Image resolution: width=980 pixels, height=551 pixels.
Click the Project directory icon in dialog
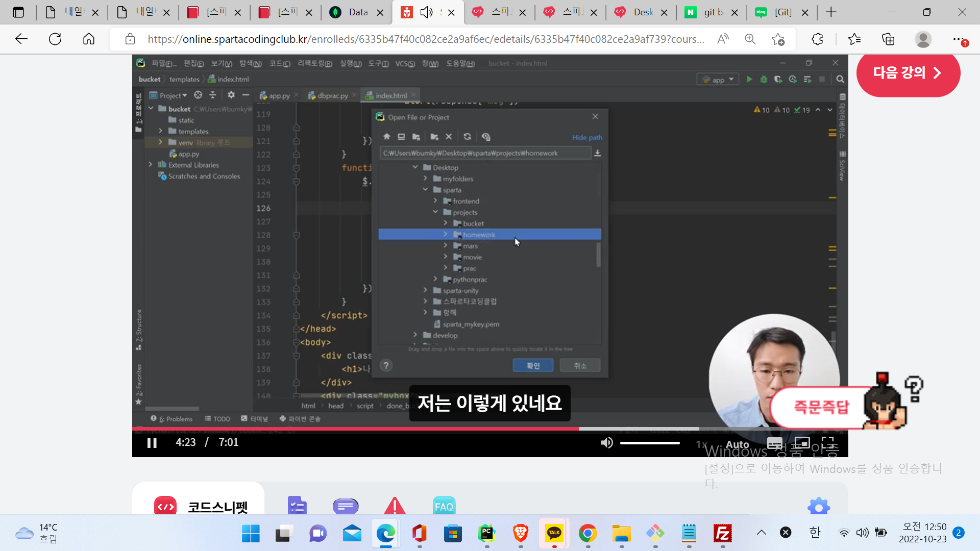pos(416,137)
